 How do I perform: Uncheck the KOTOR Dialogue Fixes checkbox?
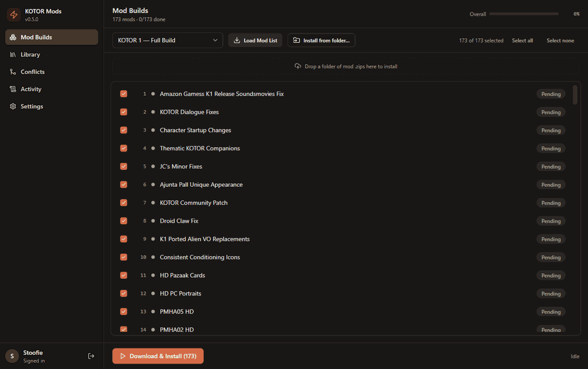(x=123, y=112)
